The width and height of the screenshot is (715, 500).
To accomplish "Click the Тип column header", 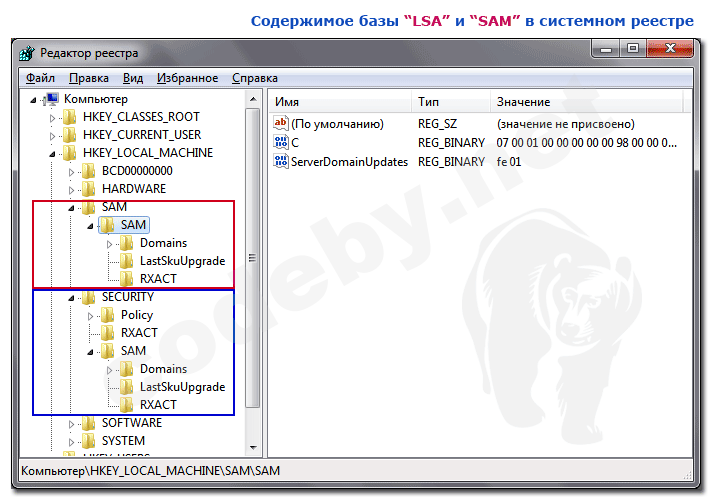I will (x=451, y=102).
